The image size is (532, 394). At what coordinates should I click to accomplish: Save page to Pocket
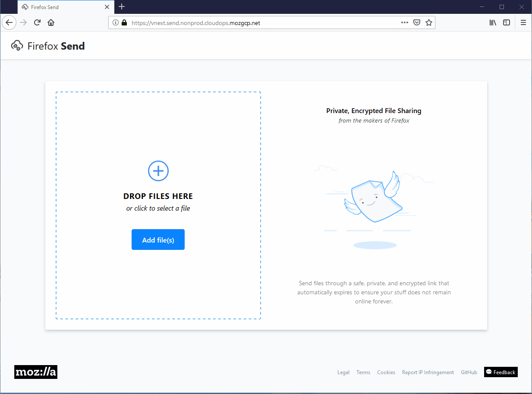(x=417, y=23)
